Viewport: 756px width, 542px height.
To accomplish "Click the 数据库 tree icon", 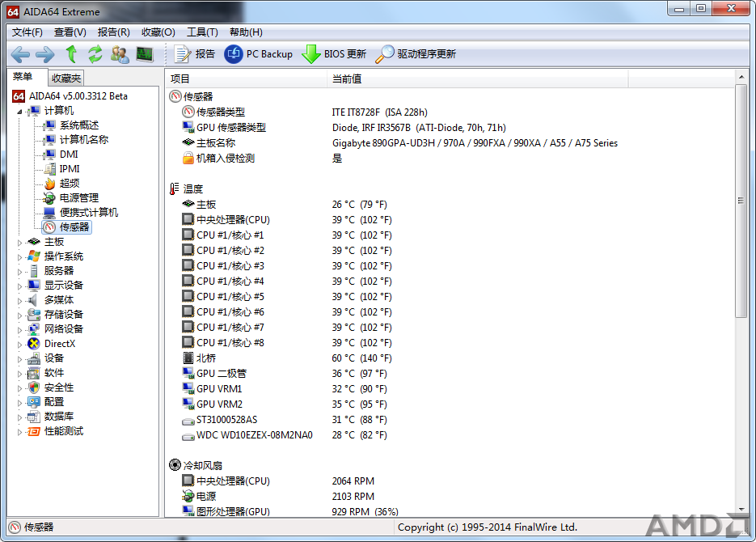I will pos(34,417).
